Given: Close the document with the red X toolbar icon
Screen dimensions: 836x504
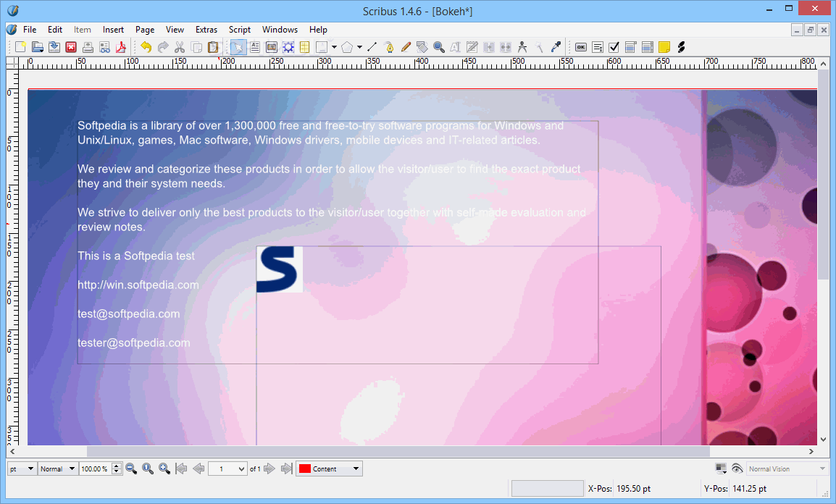Looking at the screenshot, I should click(x=71, y=47).
